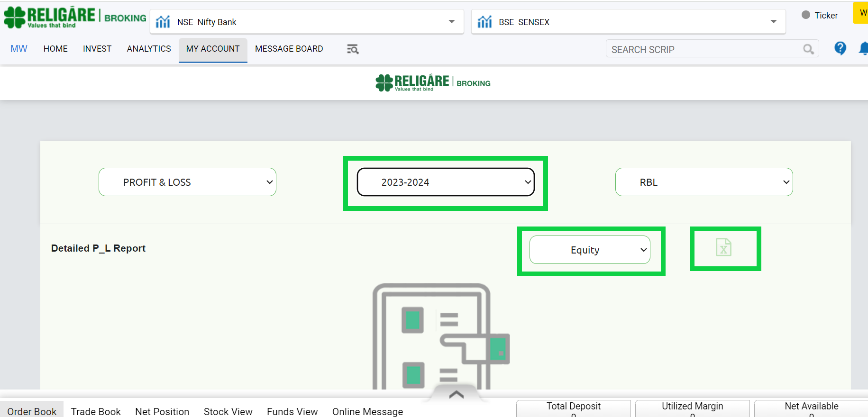Image resolution: width=868 pixels, height=417 pixels.
Task: Click the search magnifier icon
Action: 808,49
